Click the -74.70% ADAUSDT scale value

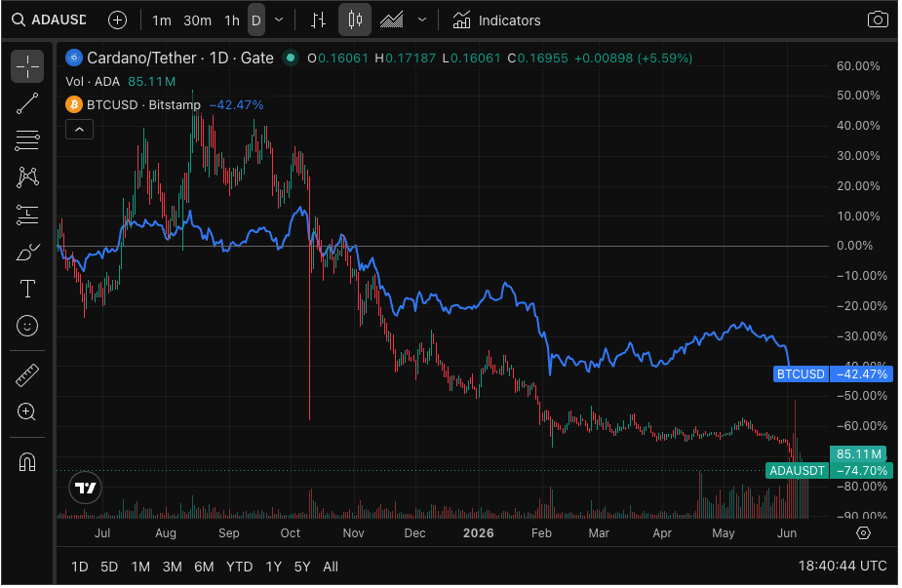click(x=862, y=471)
